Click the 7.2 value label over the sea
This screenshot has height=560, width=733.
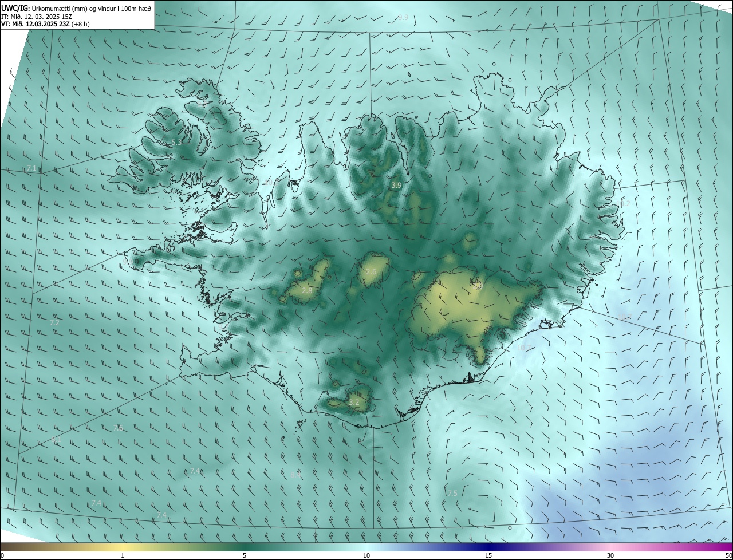click(54, 323)
